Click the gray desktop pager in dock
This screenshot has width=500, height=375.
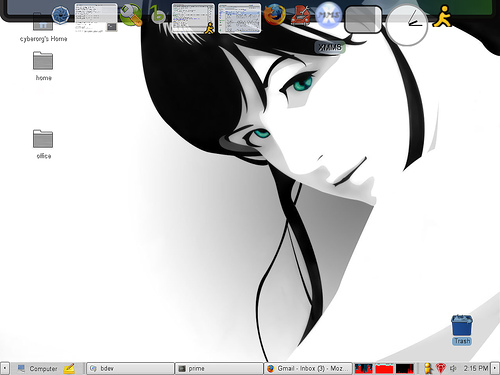363,20
